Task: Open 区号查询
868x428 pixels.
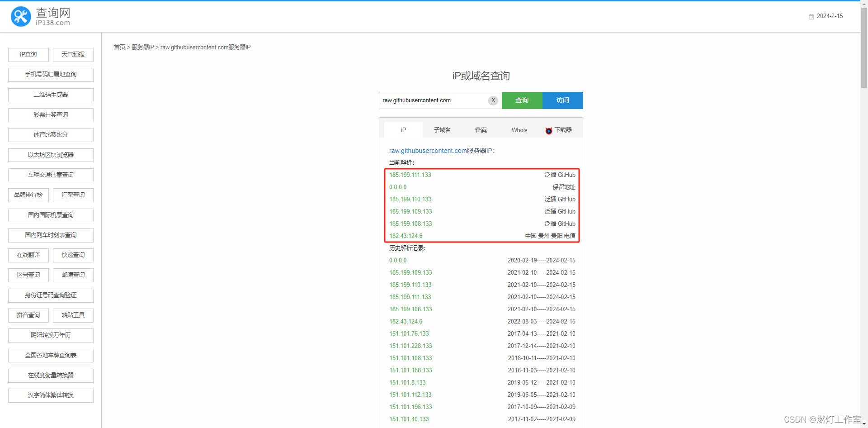Action: pos(28,275)
